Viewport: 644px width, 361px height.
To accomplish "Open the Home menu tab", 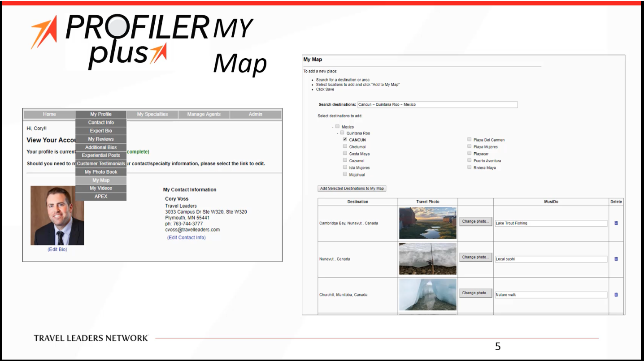I will [x=49, y=114].
